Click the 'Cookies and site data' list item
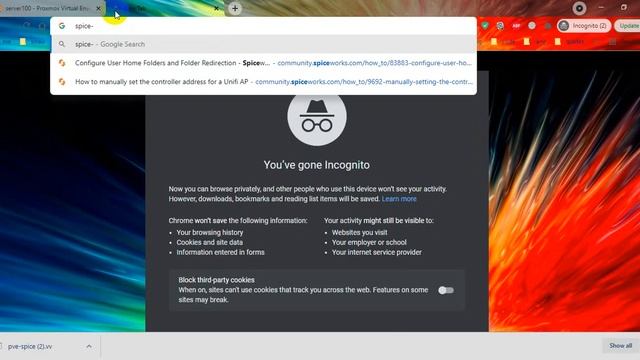 (209, 242)
